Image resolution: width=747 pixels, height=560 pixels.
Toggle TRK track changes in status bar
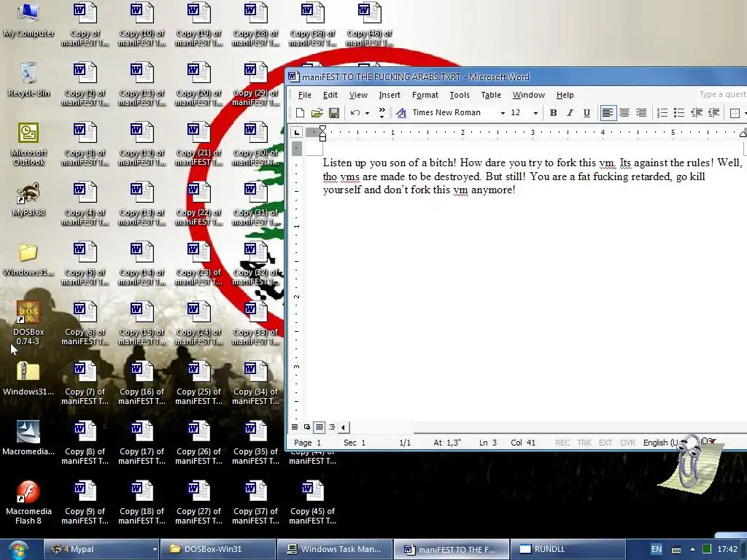(x=584, y=443)
